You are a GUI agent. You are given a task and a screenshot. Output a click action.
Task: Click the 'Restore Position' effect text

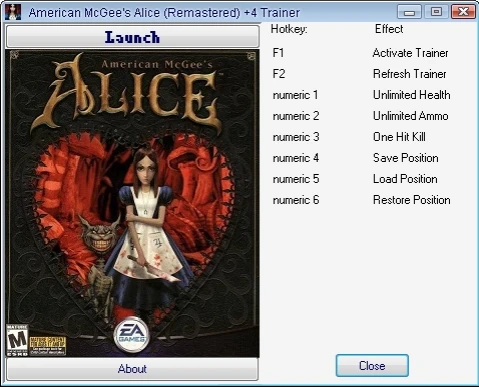coord(412,200)
